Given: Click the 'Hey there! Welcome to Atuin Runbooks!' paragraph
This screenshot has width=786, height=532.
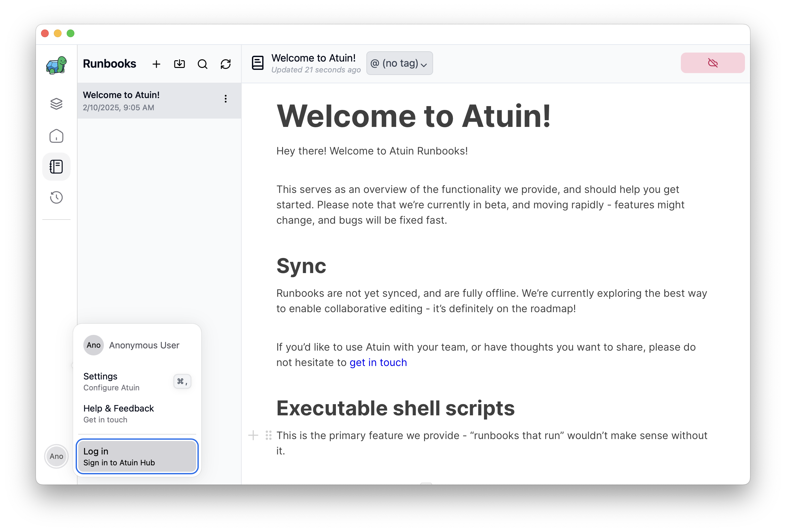Looking at the screenshot, I should [x=372, y=151].
